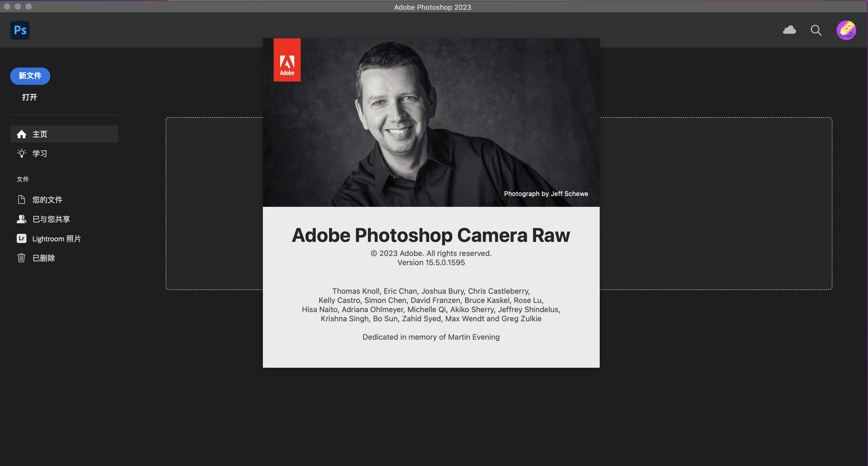Click the Your Files document icon

[x=22, y=200]
